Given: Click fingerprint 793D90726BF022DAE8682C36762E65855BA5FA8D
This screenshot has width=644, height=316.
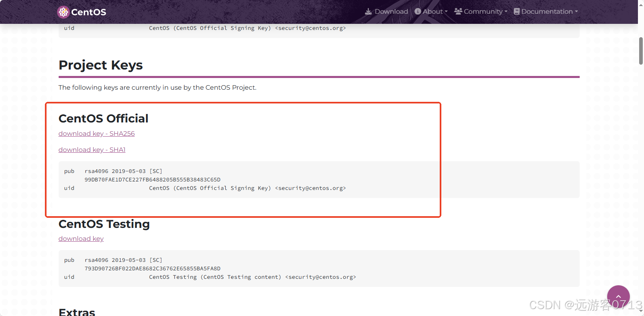Looking at the screenshot, I should point(153,268).
